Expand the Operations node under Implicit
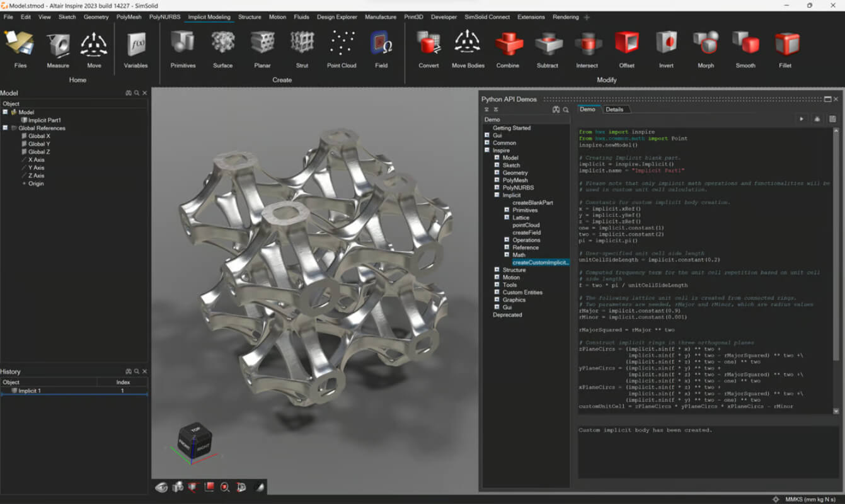 (x=507, y=240)
